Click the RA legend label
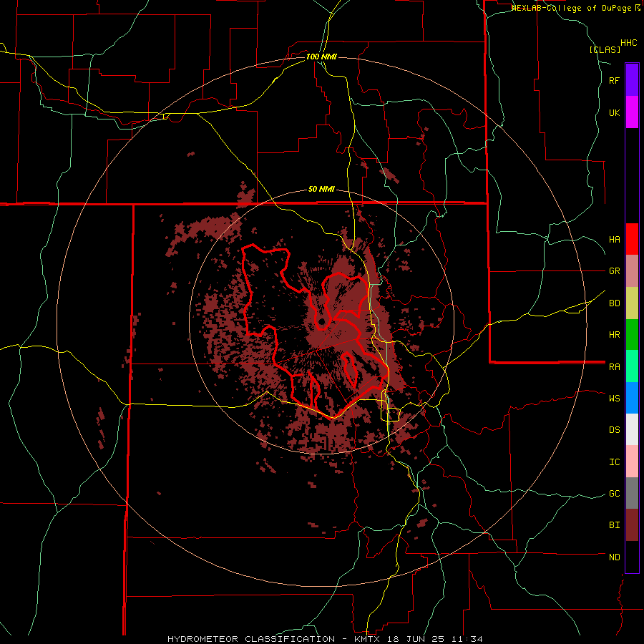Image resolution: width=644 pixels, height=644 pixels. 615,367
